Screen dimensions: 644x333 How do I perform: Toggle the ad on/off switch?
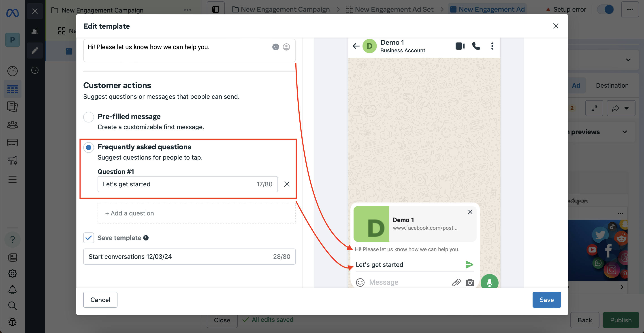coord(605,9)
